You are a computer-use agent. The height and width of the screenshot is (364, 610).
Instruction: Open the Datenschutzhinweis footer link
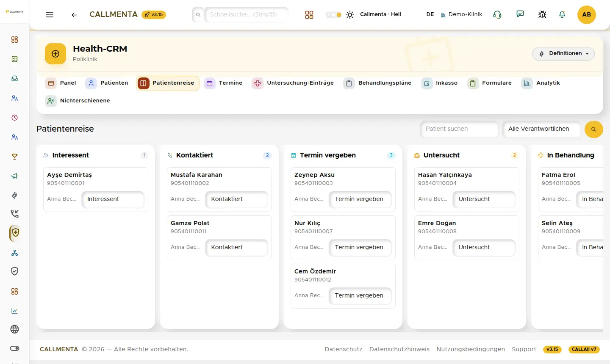(399, 350)
